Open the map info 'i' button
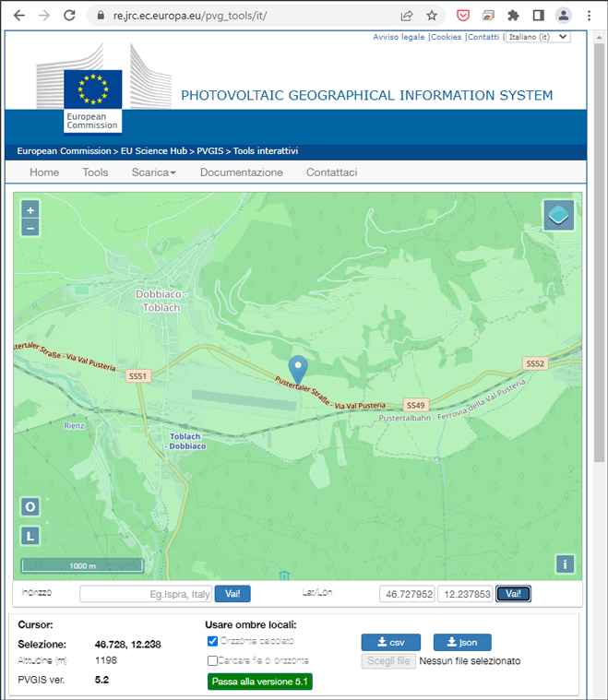 coord(565,564)
